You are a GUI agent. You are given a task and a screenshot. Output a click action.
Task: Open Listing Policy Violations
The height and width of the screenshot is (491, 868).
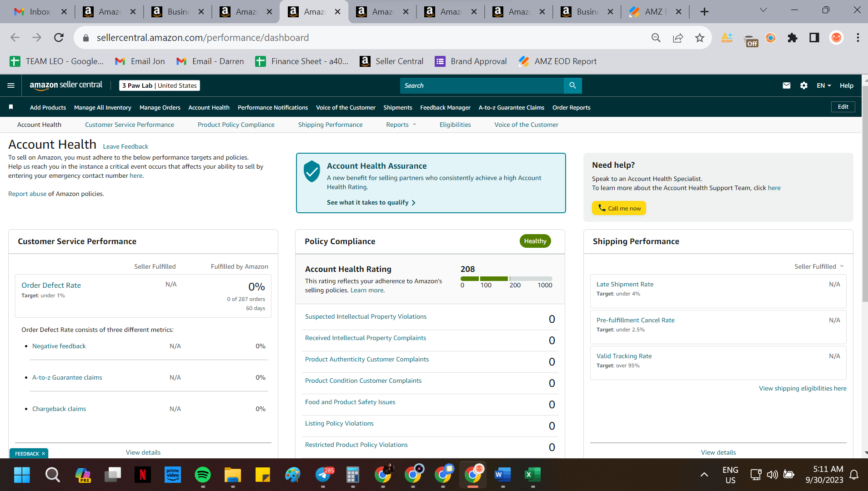(x=339, y=423)
